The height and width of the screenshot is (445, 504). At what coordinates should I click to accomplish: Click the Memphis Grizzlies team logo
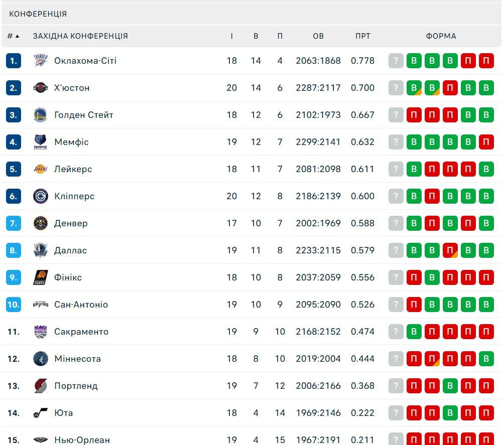coord(41,142)
